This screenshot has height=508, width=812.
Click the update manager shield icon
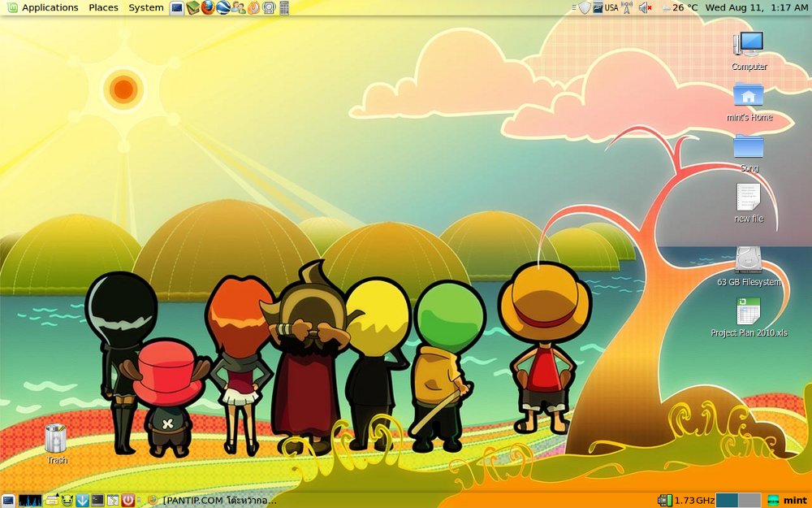point(585,8)
